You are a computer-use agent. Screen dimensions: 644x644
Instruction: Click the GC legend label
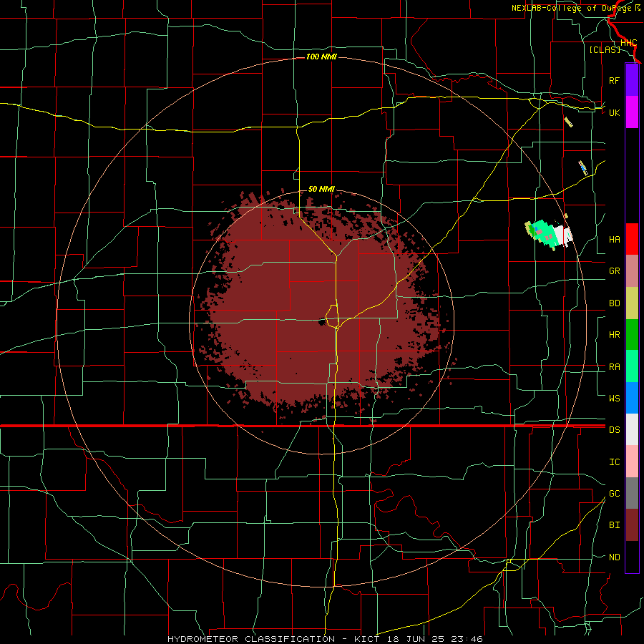(614, 493)
